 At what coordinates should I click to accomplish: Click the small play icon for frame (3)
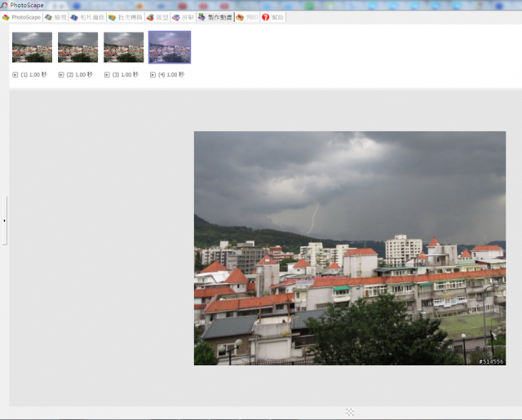[107, 75]
